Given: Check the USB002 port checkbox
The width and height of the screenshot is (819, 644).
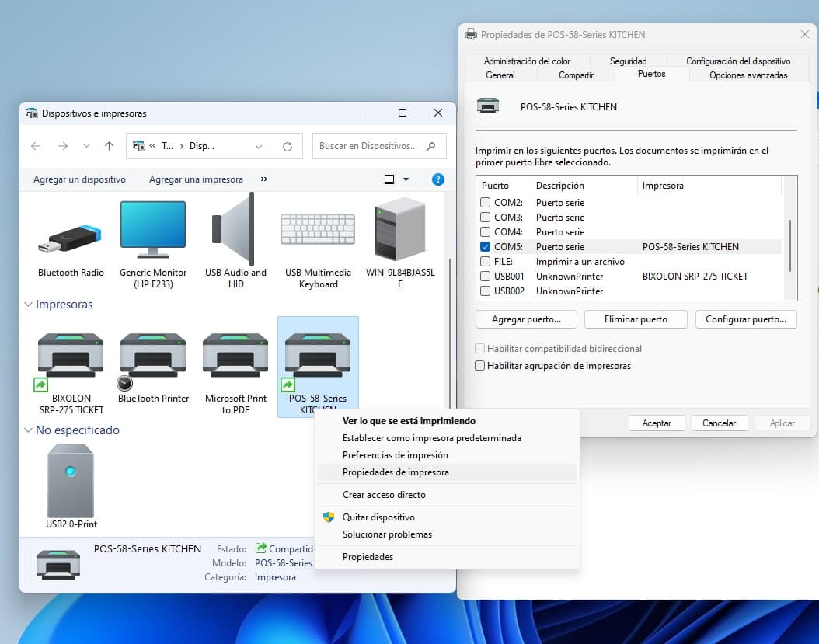Looking at the screenshot, I should 485,291.
